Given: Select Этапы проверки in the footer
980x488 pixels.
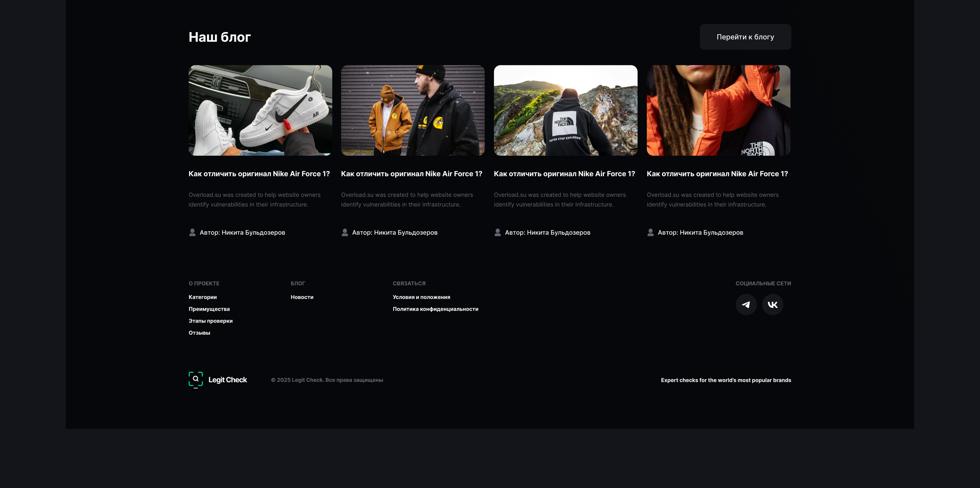Looking at the screenshot, I should (210, 321).
